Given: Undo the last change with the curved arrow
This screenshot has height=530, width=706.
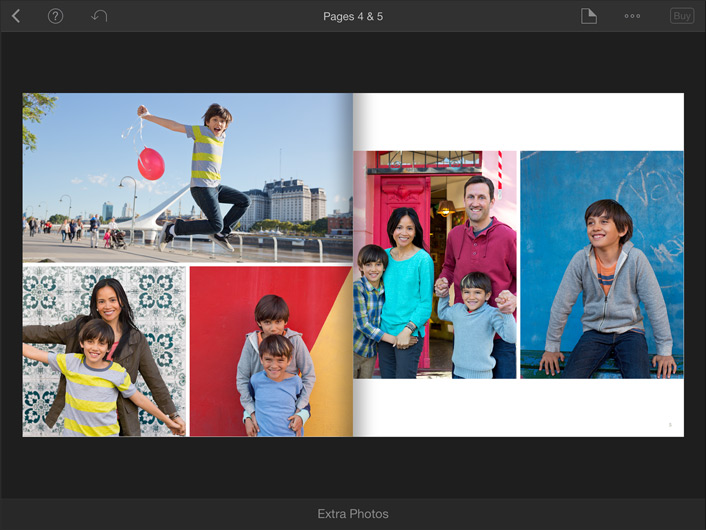Looking at the screenshot, I should 99,16.
